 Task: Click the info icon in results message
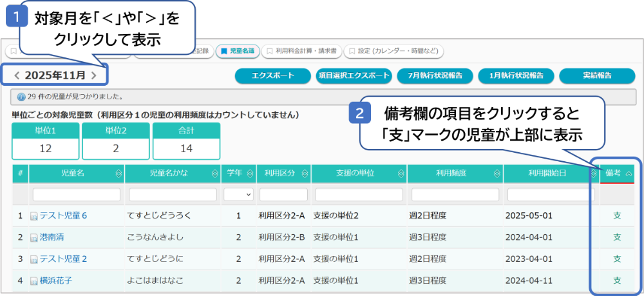point(21,97)
